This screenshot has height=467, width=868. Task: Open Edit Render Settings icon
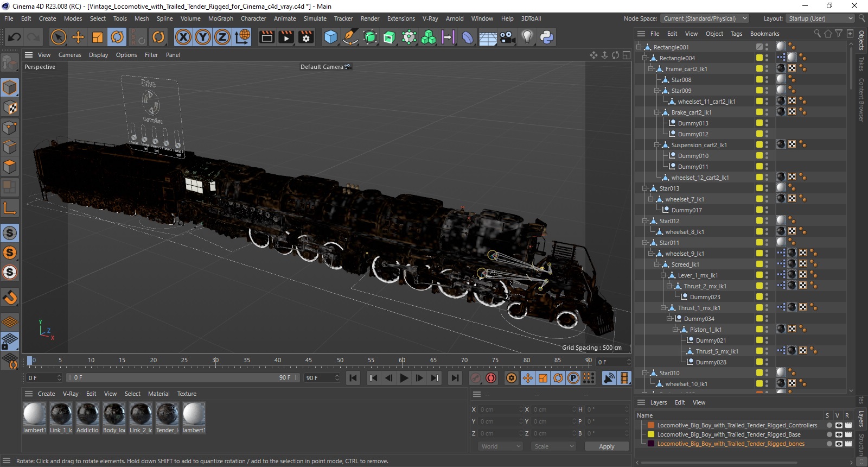point(306,37)
